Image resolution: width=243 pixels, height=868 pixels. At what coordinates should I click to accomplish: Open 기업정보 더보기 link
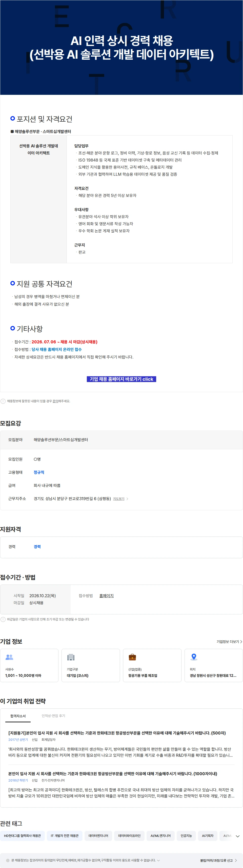[x=229, y=641]
